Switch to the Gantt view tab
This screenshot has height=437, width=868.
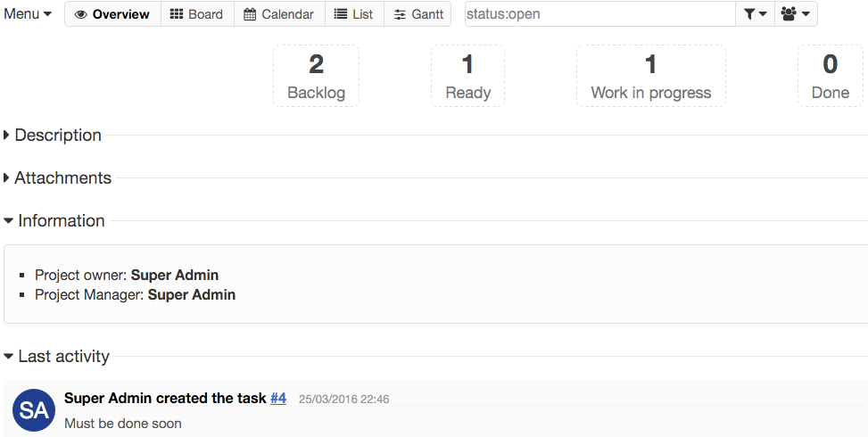click(418, 14)
